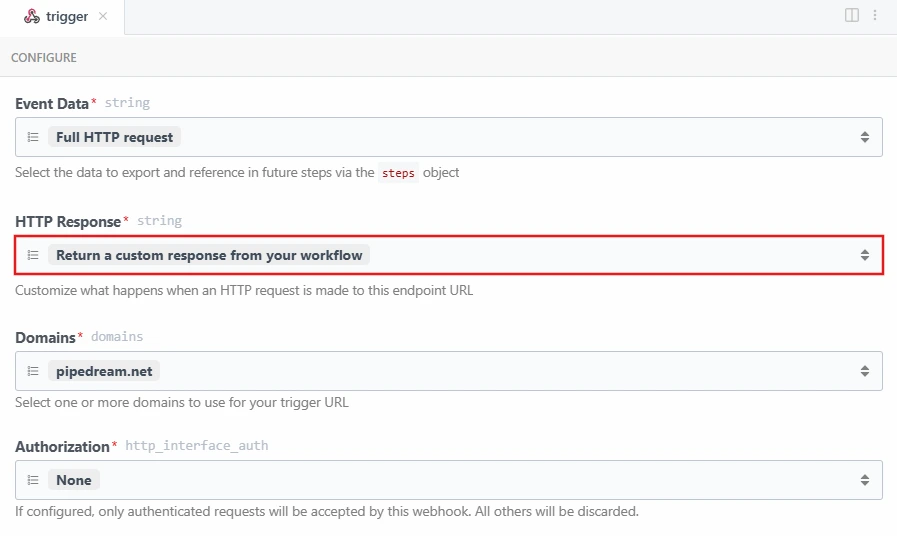The width and height of the screenshot is (897, 536).
Task: Click empty area of the Domains field
Action: 500,371
